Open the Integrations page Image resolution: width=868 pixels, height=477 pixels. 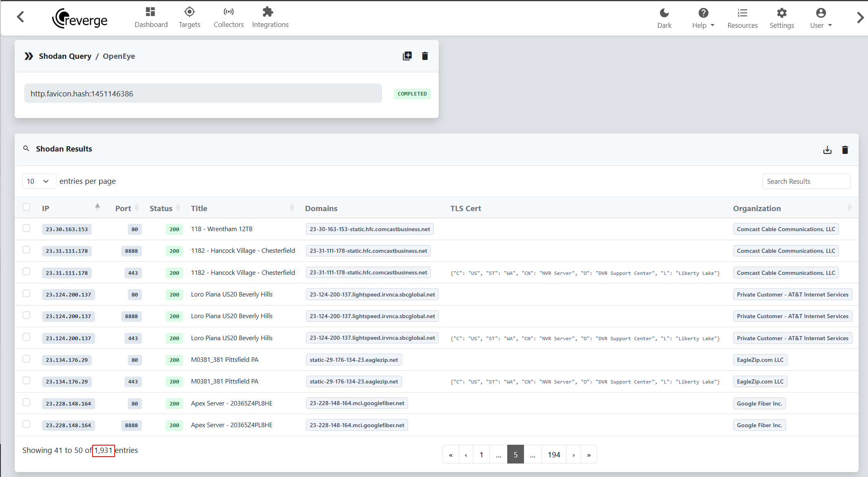coord(270,18)
